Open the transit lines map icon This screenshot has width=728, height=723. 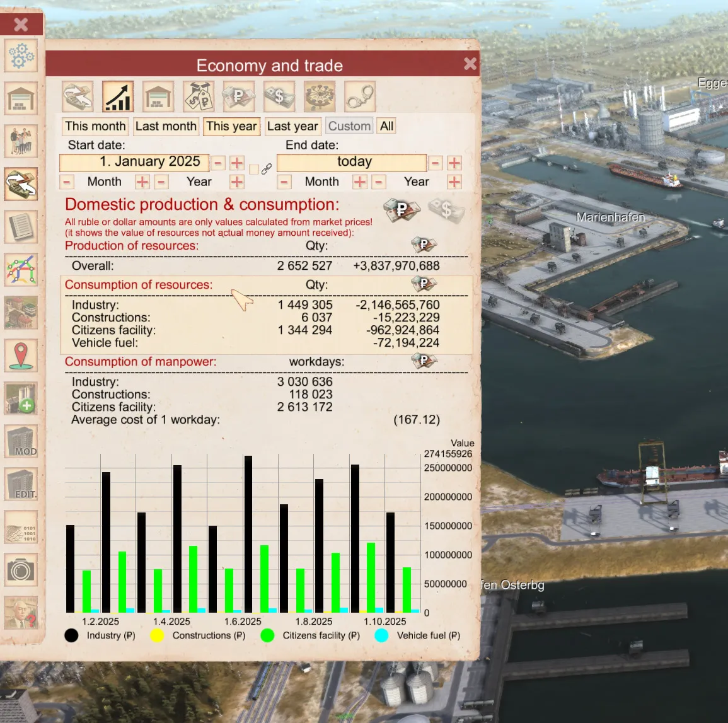coord(21,270)
